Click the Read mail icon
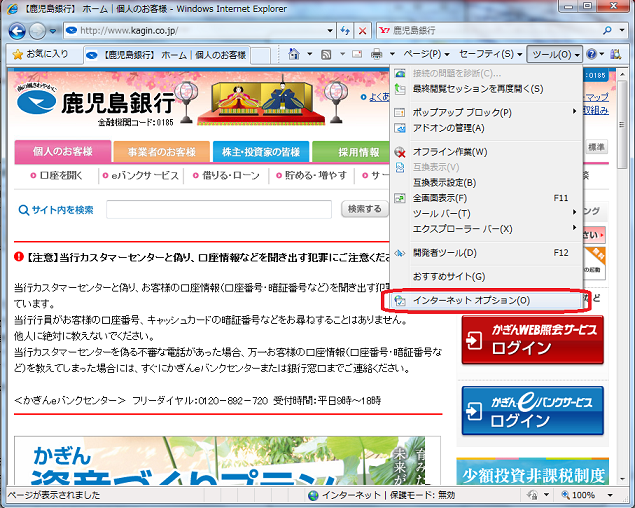Viewport: 635px width, 508px height. point(357,54)
